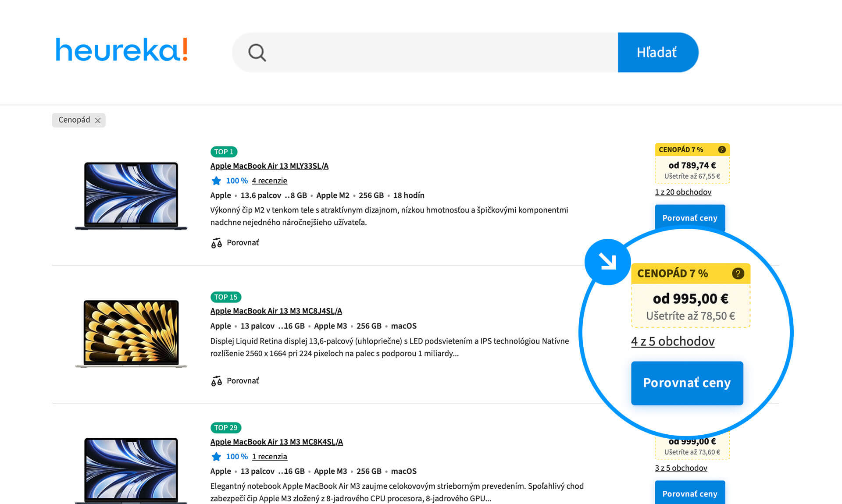Click price od 789,74 €
Image resolution: width=842 pixels, height=504 pixels.
tap(692, 166)
